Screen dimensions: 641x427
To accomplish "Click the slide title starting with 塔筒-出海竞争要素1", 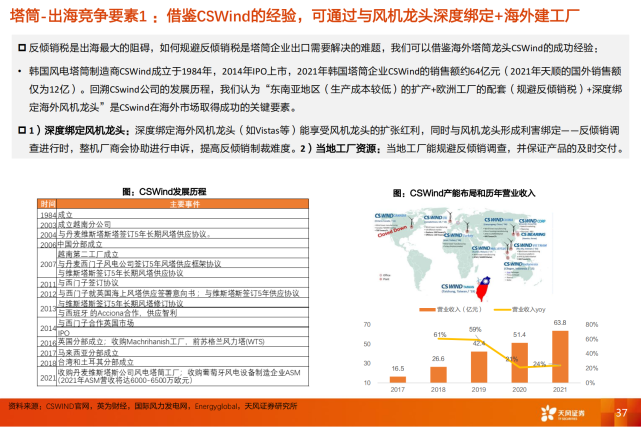I will 295,16.
